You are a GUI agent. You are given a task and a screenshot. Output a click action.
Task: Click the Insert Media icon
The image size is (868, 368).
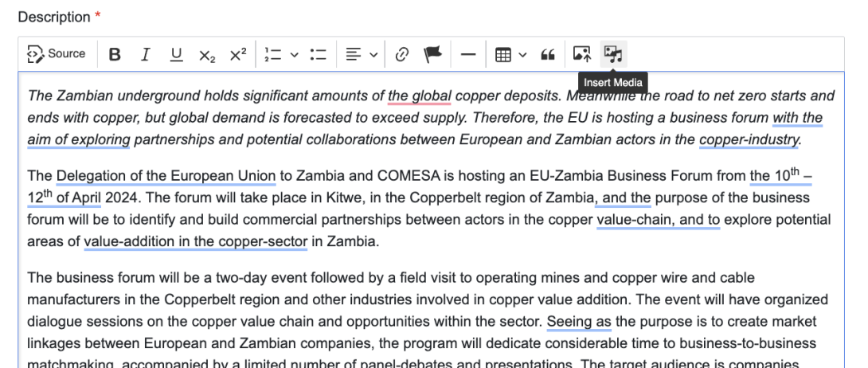tap(612, 54)
